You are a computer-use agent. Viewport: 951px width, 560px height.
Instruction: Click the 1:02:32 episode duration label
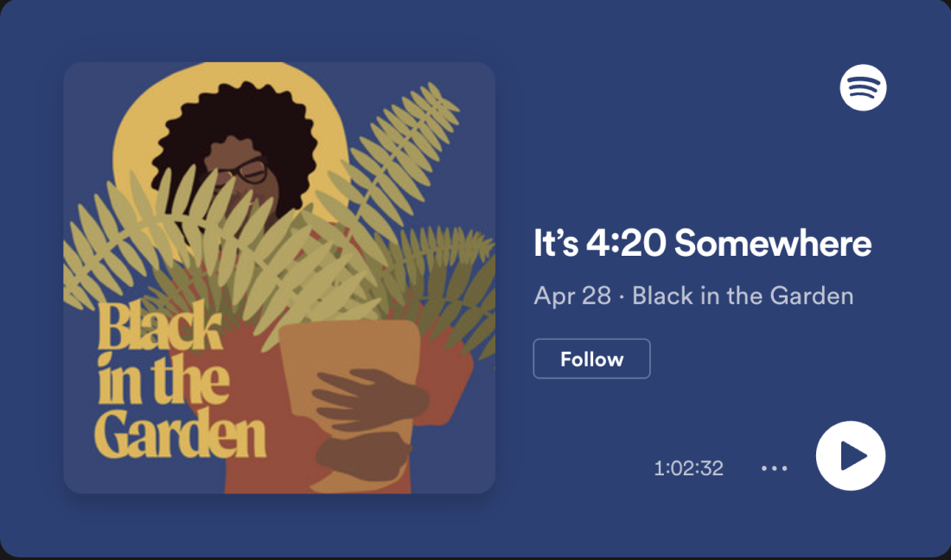point(688,468)
